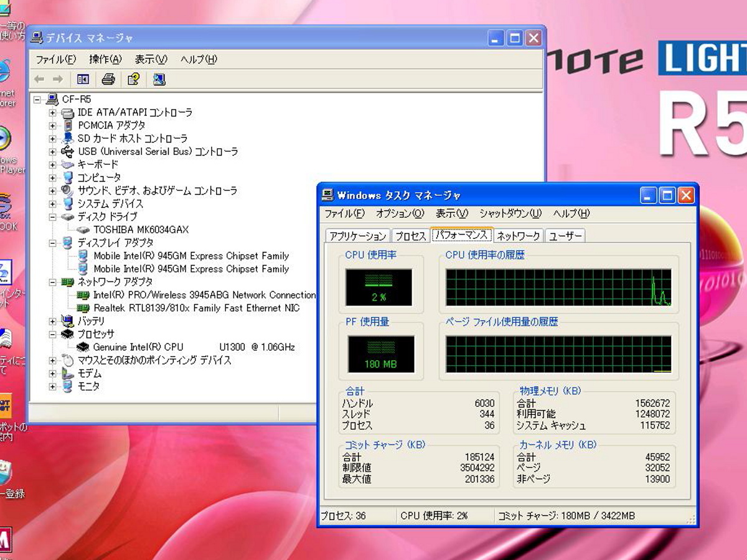Click the コミット チャージ: 180MB / 3422MB status text
The height and width of the screenshot is (560, 747).
pyautogui.click(x=566, y=516)
